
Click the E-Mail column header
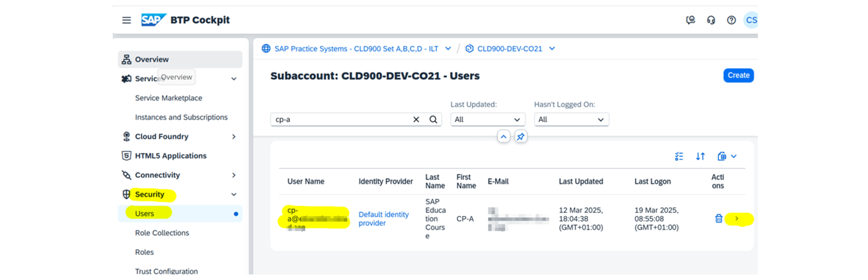498,181
